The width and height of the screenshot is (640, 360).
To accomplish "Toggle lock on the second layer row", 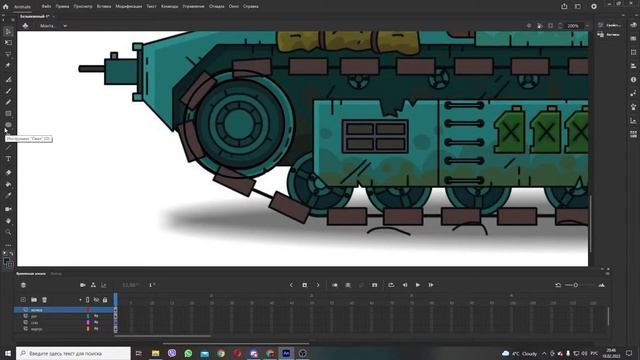I will 96,316.
